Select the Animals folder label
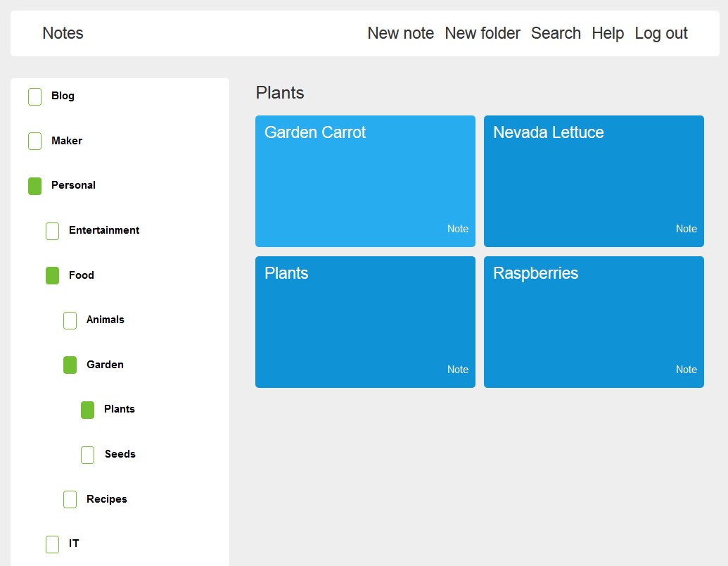This screenshot has height=566, width=728. 106,320
